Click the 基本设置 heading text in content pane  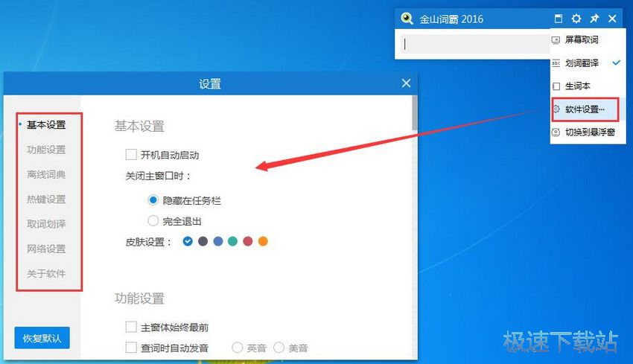[139, 127]
